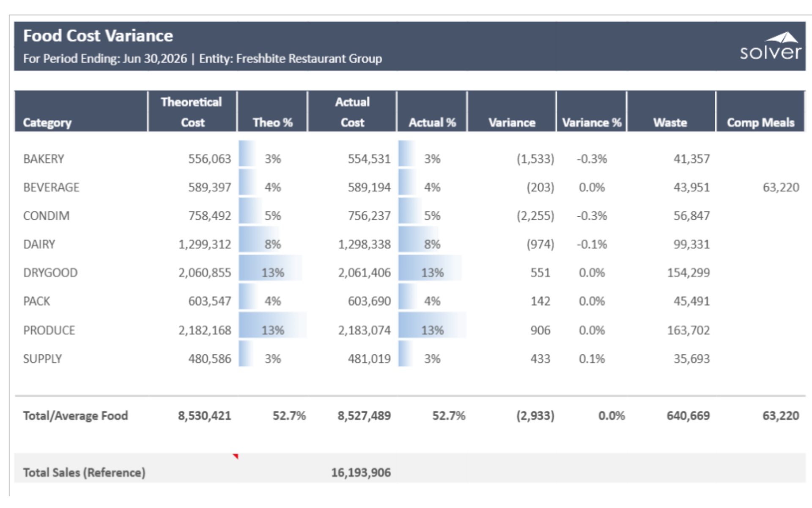This screenshot has width=812, height=508.
Task: Click the BEVERAGE comp meals value 63,220
Action: [x=780, y=187]
